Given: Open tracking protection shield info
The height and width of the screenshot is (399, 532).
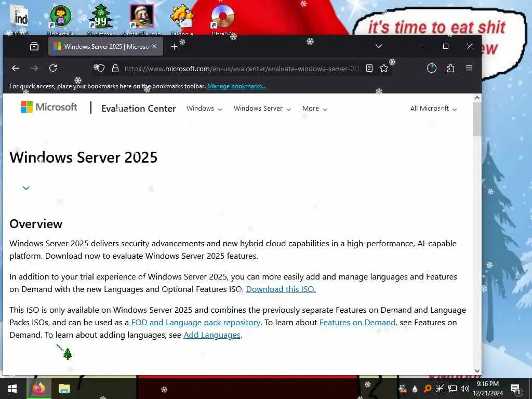Looking at the screenshot, I should point(101,68).
